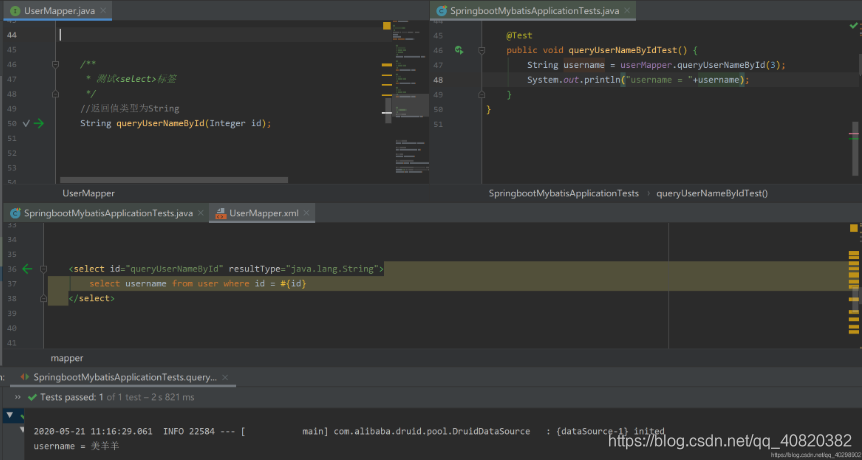Click the SpringbootMybatisApplicationTests breadcrumb

point(564,193)
